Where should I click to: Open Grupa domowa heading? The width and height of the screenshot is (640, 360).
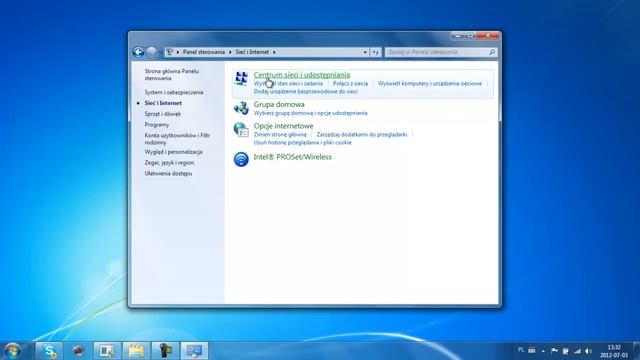[279, 104]
